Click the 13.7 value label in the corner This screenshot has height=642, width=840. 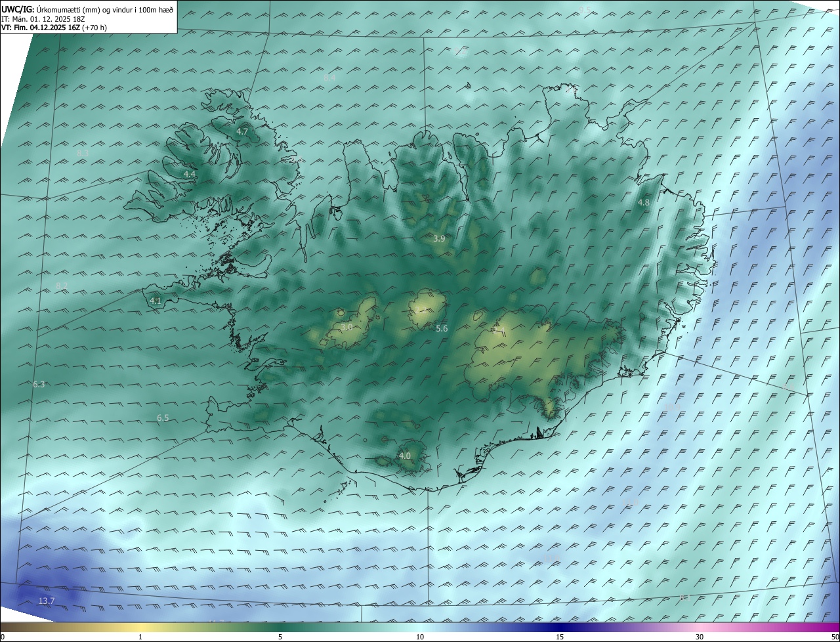[47, 601]
